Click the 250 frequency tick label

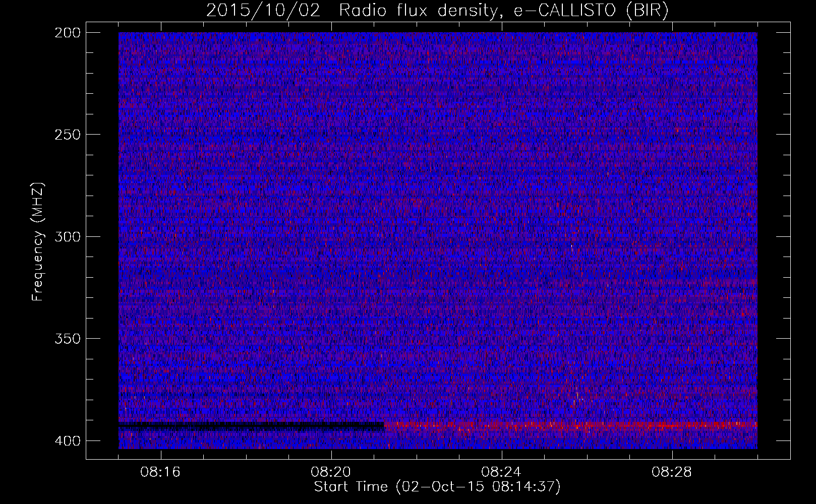[68, 135]
